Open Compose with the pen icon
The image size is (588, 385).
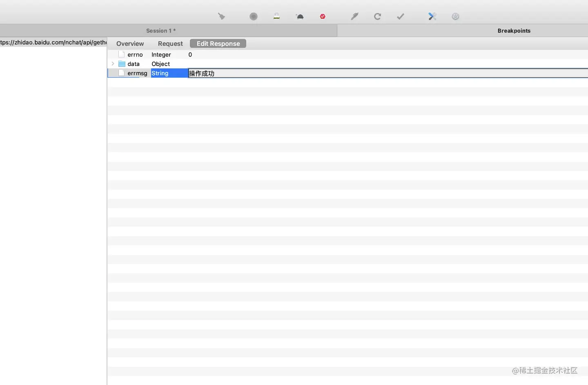(x=354, y=16)
